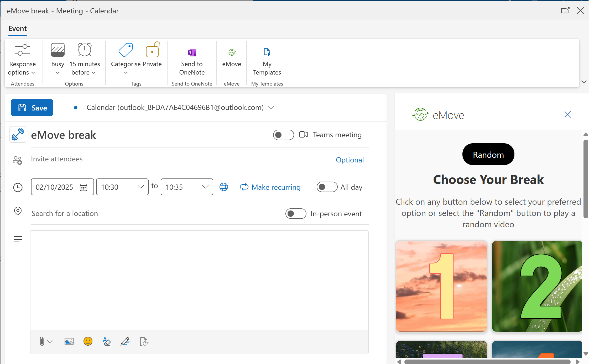Clear formatting with the eraser icon
This screenshot has width=589, height=364.
(x=107, y=341)
